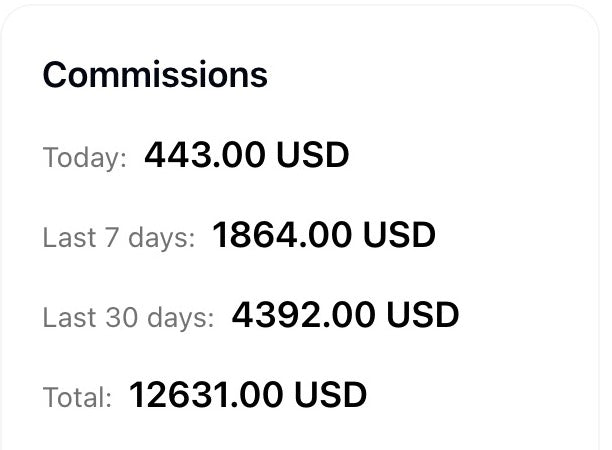Click USD beside 12631.00

click(x=330, y=396)
